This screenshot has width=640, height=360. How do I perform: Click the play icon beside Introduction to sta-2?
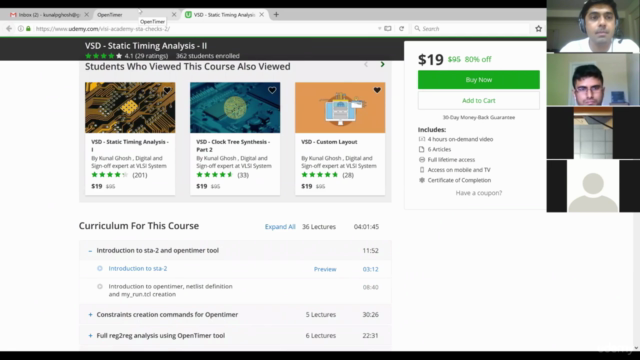pos(100,268)
